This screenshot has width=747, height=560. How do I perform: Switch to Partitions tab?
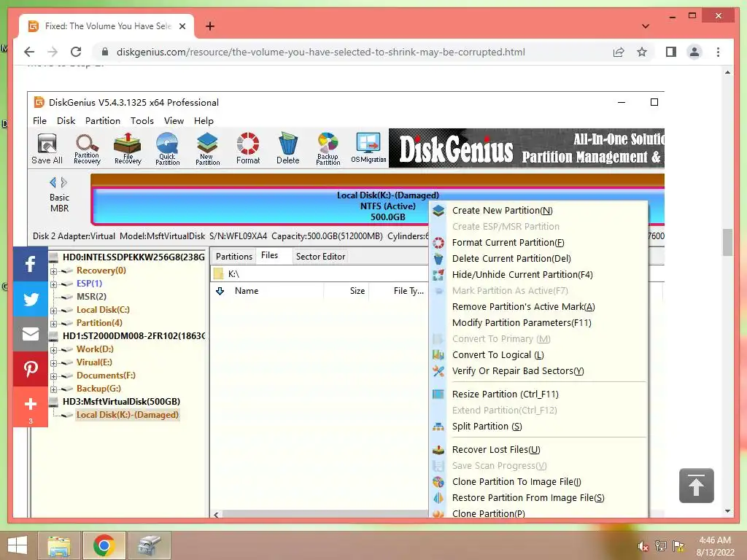[x=233, y=256]
